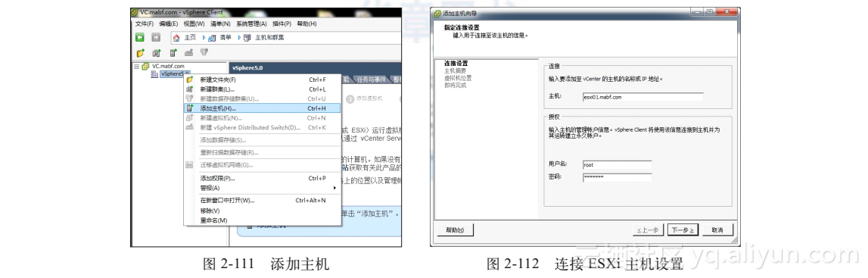Click the gray forward navigation arrow
The width and height of the screenshot is (868, 278).
coord(156,37)
